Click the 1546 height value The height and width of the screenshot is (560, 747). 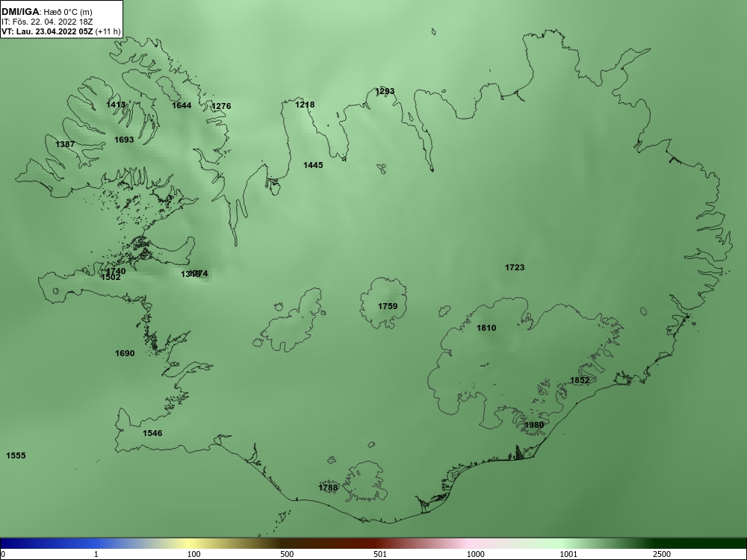tap(152, 433)
